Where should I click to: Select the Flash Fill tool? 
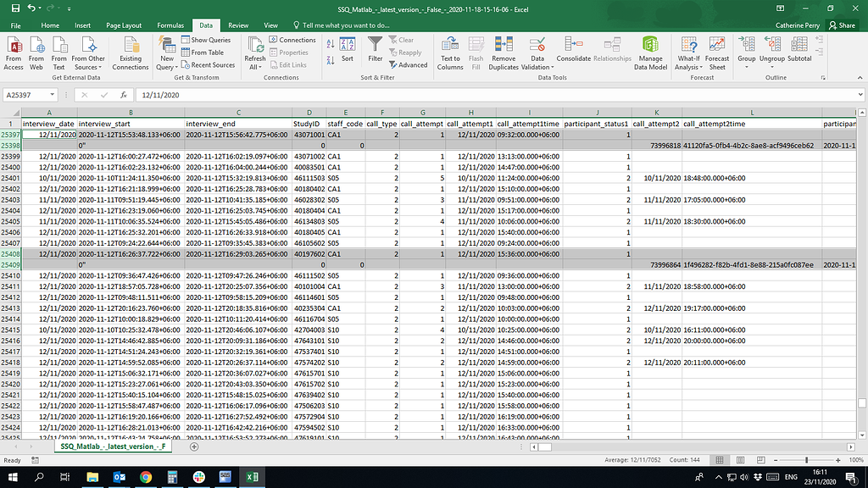pyautogui.click(x=476, y=51)
